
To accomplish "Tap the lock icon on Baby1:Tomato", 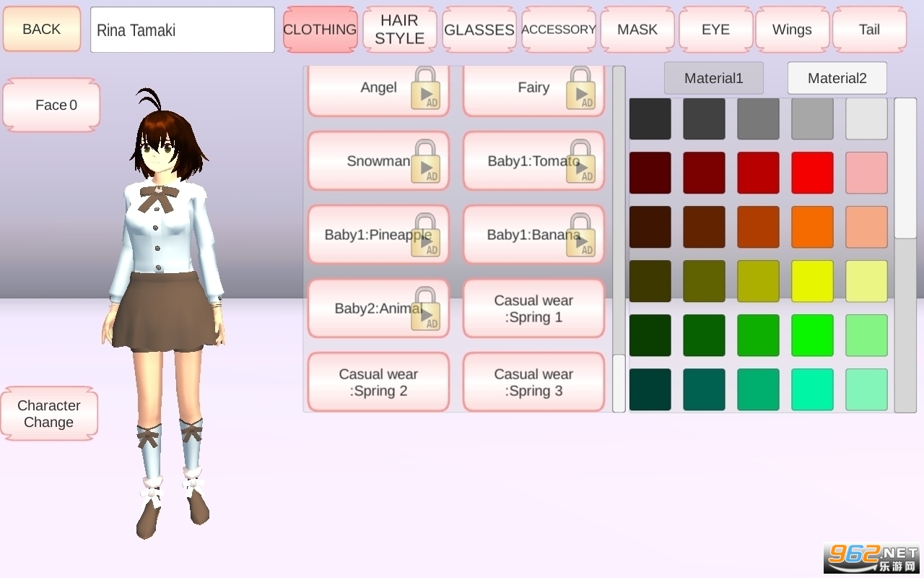I will click(x=581, y=161).
